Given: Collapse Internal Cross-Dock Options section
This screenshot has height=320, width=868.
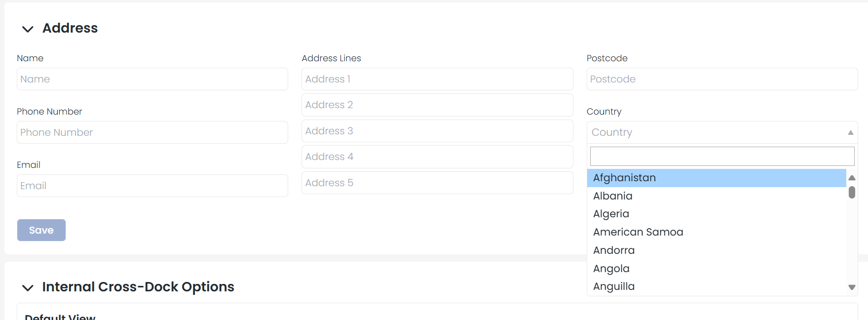Looking at the screenshot, I should [28, 287].
